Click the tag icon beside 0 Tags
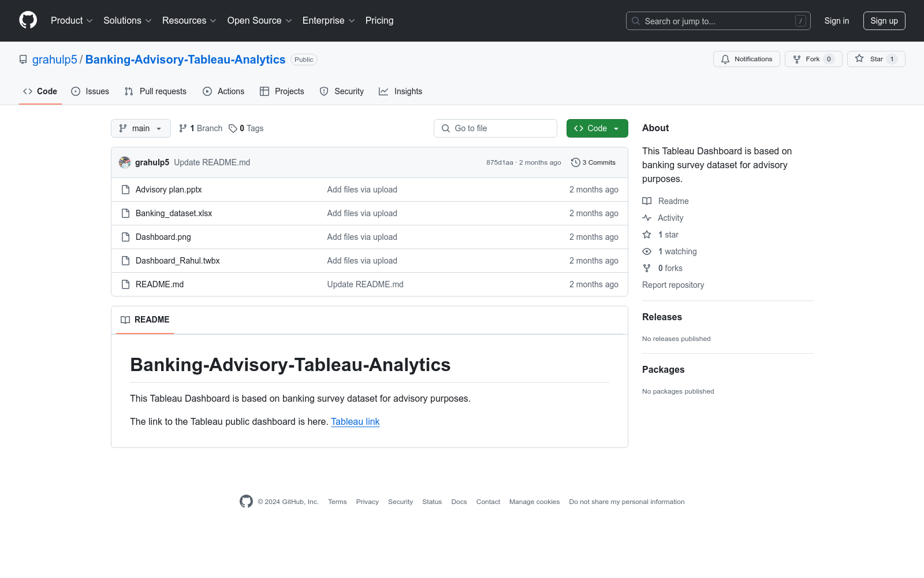The height and width of the screenshot is (578, 924). point(233,128)
